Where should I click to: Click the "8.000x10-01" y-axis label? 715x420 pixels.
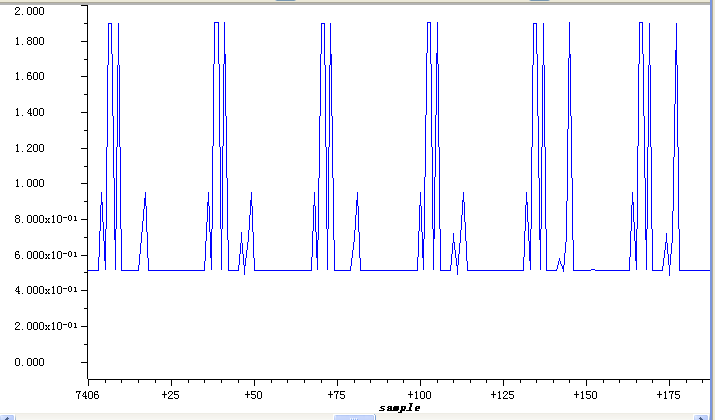tap(46, 219)
